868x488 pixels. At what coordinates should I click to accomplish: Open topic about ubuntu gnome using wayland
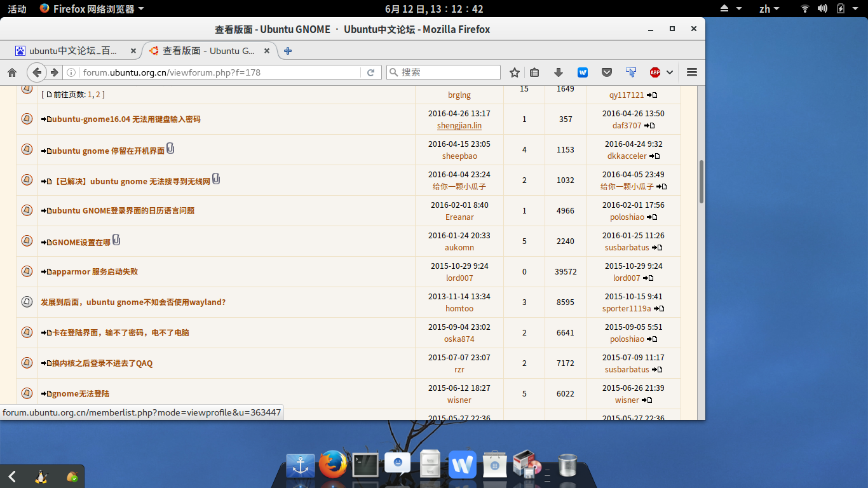pyautogui.click(x=133, y=302)
